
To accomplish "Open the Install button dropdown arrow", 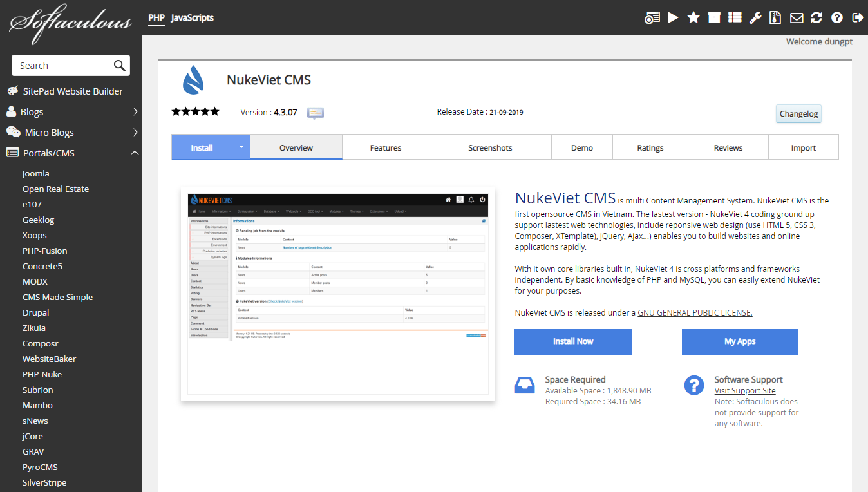I will [241, 147].
